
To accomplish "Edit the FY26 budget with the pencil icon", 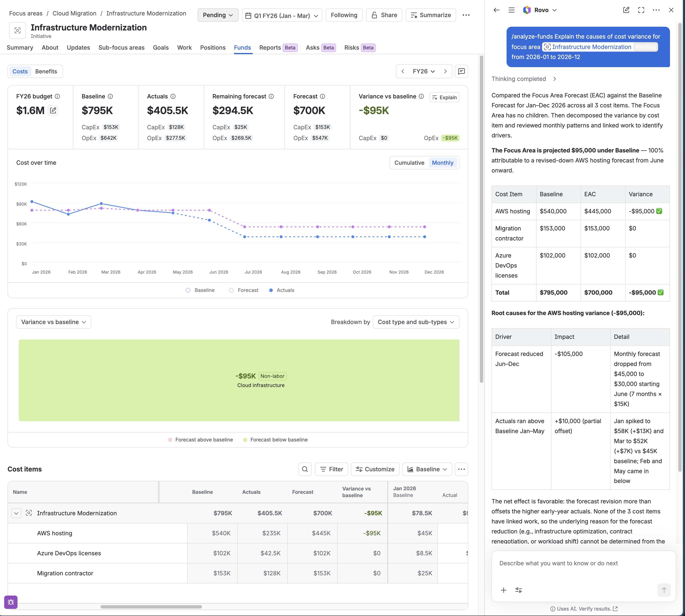I will pos(53,110).
